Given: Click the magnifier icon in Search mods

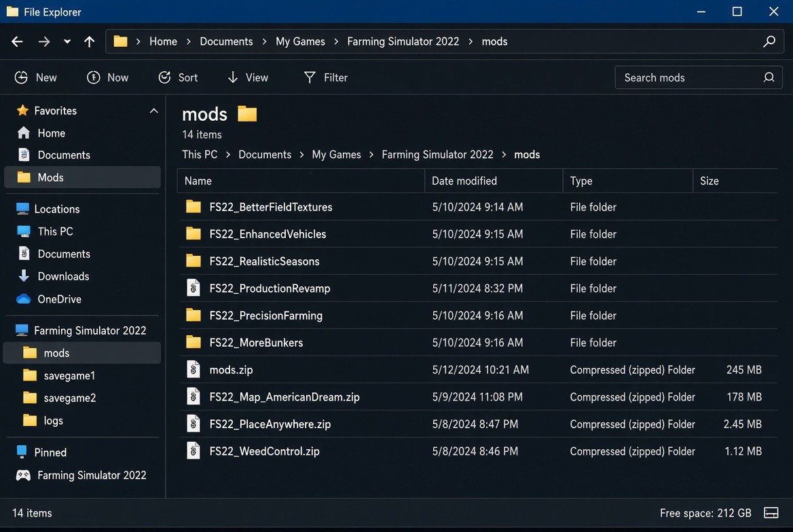Looking at the screenshot, I should click(x=769, y=77).
